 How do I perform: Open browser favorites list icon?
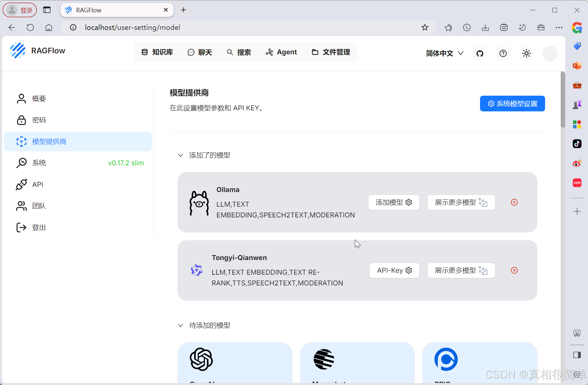tap(448, 28)
